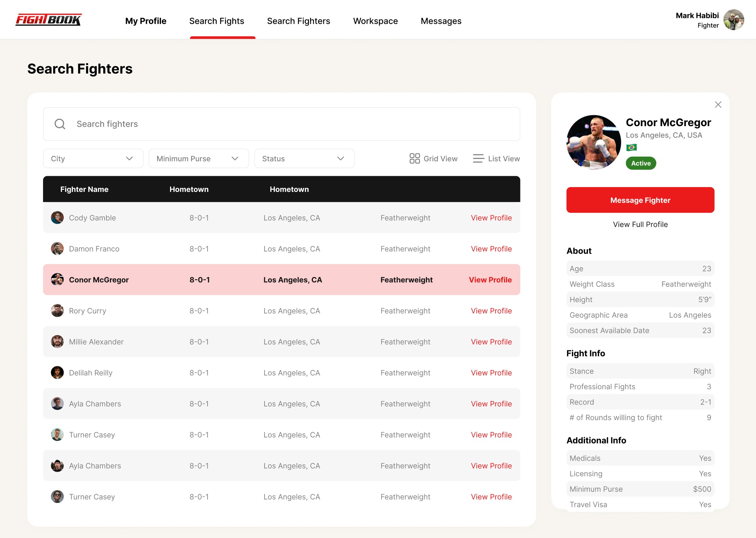Select the Cody Gamble name cell
This screenshot has width=756, height=538.
92,218
